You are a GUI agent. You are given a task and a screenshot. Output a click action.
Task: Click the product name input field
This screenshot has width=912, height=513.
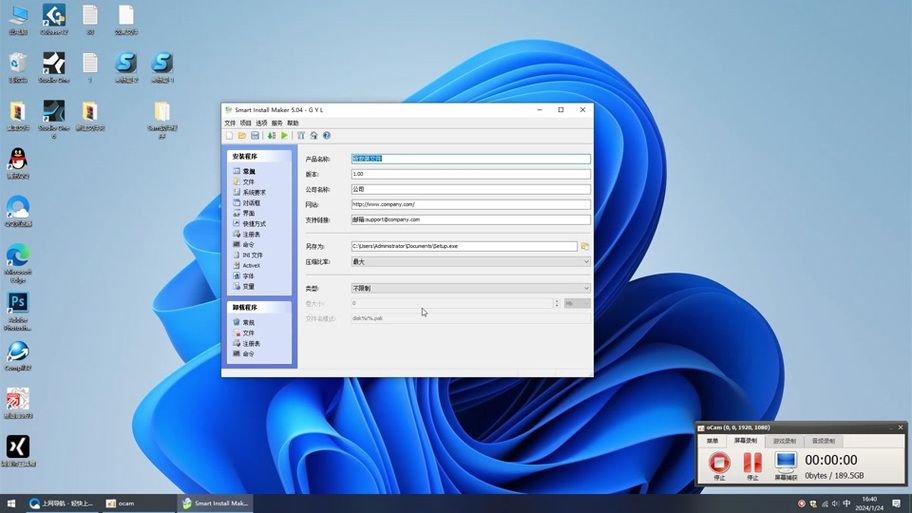pyautogui.click(x=471, y=159)
